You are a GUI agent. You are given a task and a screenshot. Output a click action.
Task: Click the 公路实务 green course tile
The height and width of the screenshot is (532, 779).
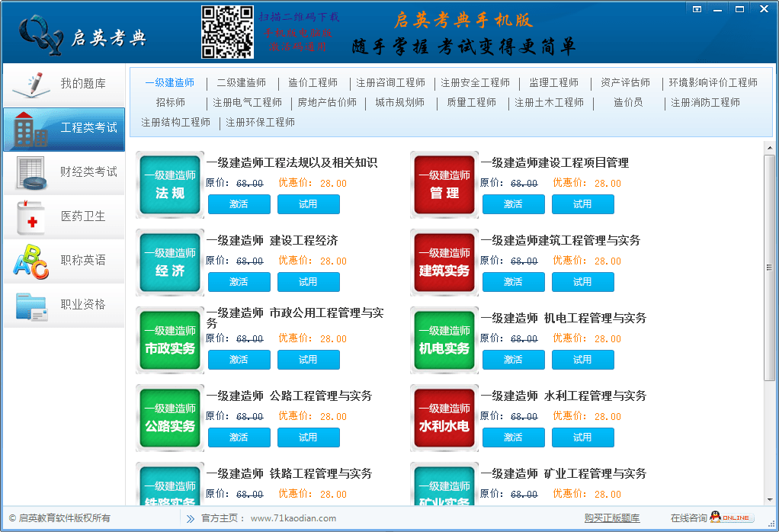(170, 418)
